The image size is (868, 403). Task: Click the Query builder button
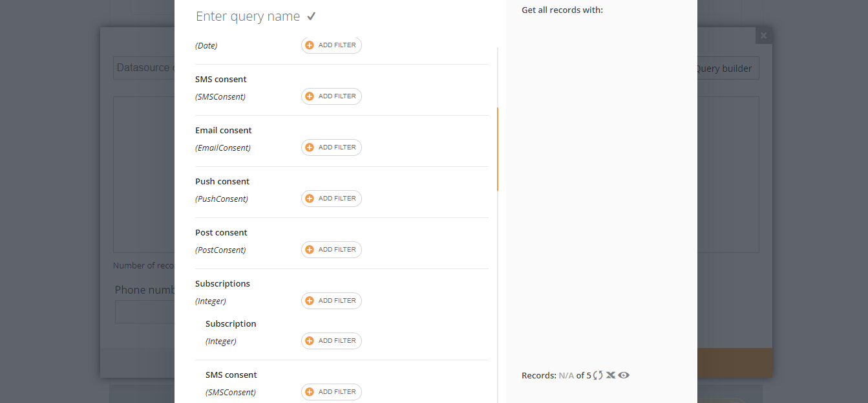(724, 69)
